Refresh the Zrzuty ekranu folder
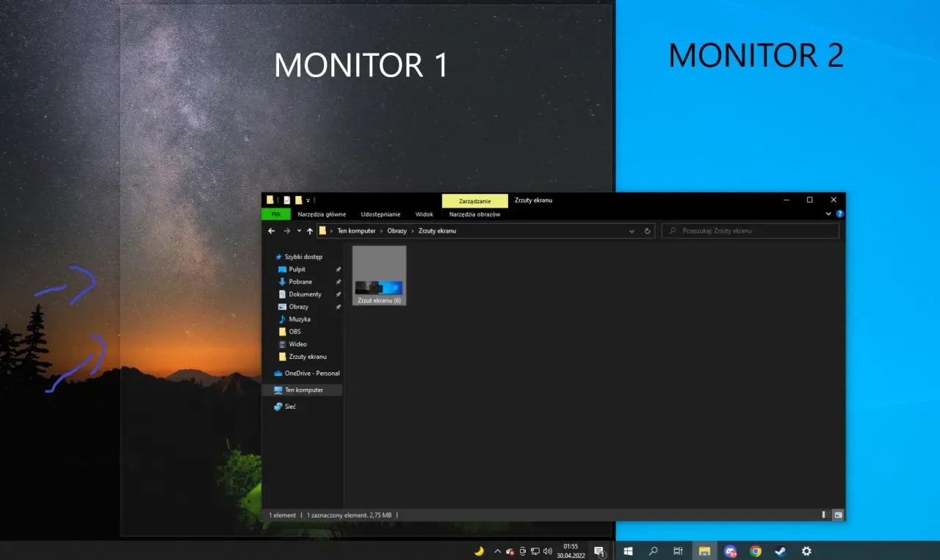Screen dimensions: 940x560 coord(647,231)
